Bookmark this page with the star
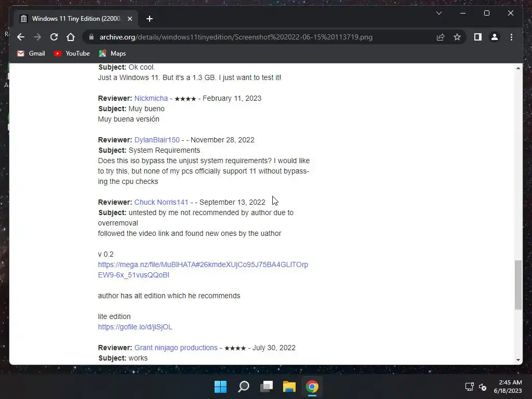 457,37
